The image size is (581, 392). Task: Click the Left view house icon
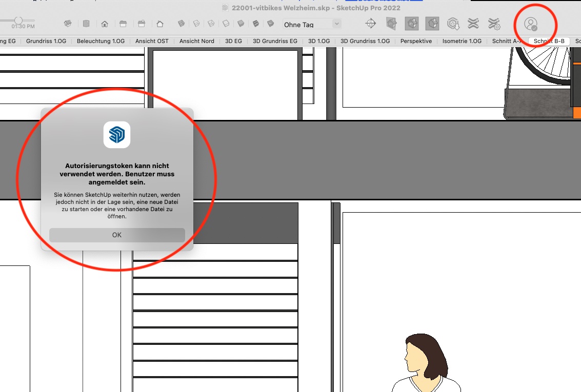160,24
